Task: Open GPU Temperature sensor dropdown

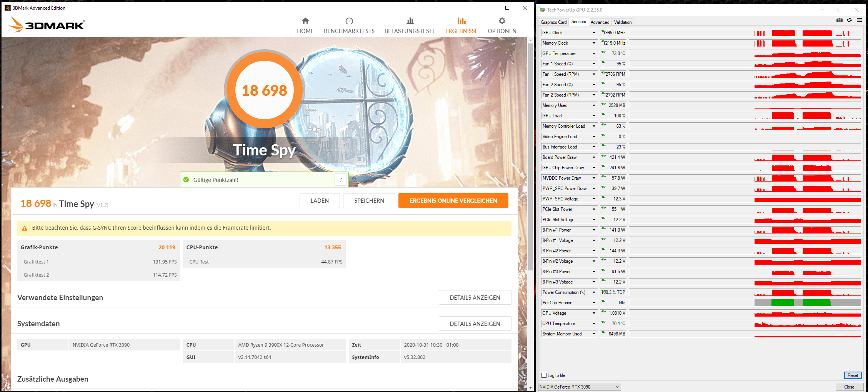Action: click(594, 53)
